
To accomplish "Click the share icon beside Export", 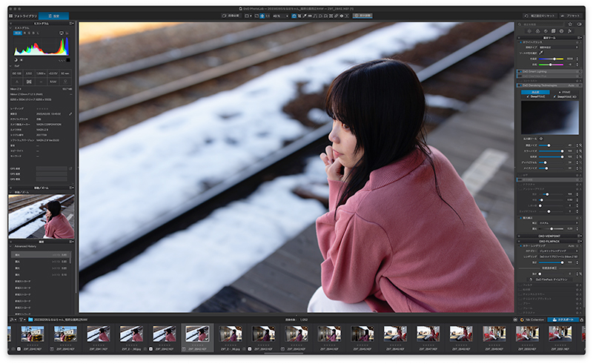I will [x=582, y=320].
